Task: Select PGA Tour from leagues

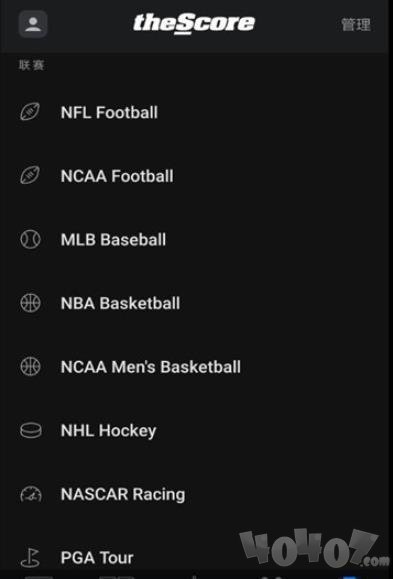Action: [x=97, y=558]
